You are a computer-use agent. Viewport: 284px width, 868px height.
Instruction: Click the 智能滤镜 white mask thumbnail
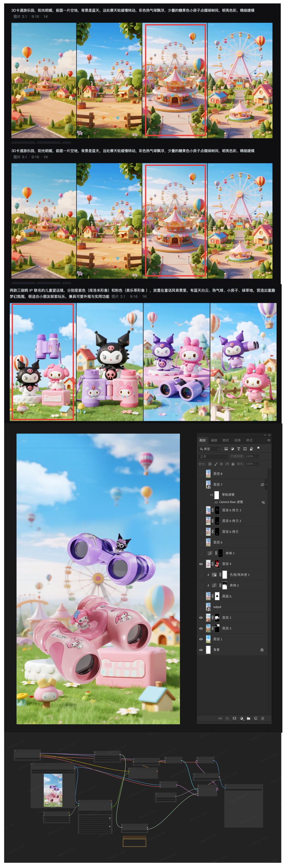pyautogui.click(x=217, y=495)
